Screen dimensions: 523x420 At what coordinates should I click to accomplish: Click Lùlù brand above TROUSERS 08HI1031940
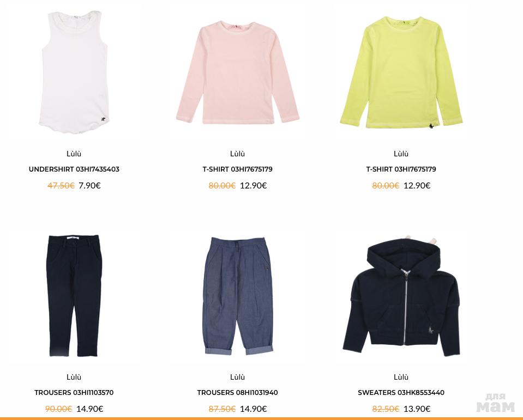coord(237,377)
